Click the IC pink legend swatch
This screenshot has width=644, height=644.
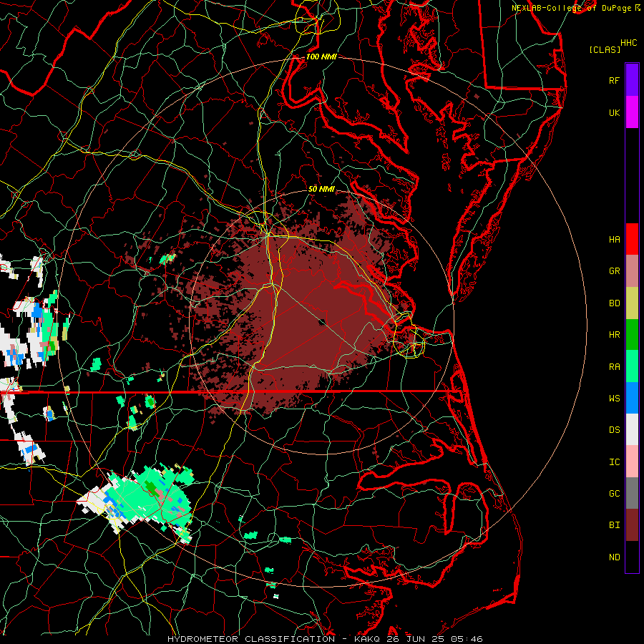click(x=632, y=462)
